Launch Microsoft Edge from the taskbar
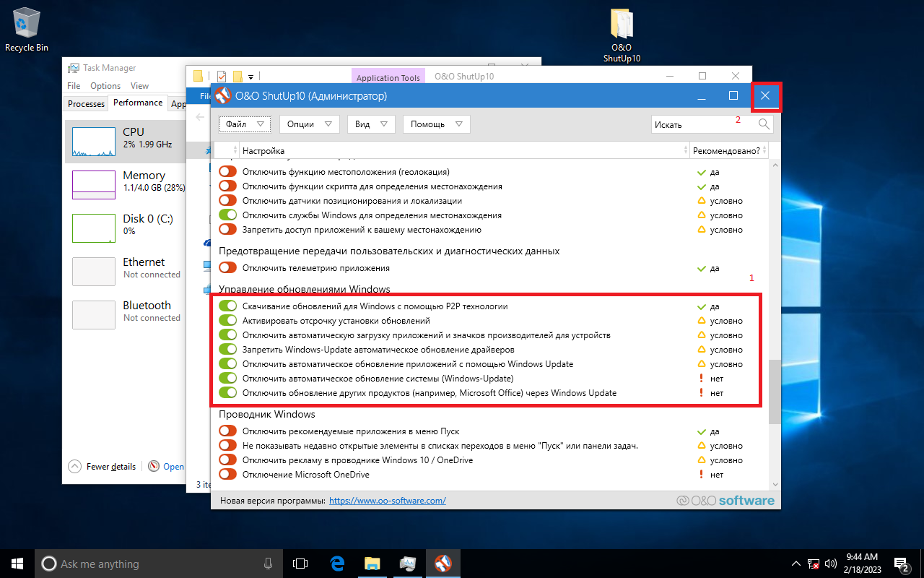The width and height of the screenshot is (924, 578). point(337,564)
